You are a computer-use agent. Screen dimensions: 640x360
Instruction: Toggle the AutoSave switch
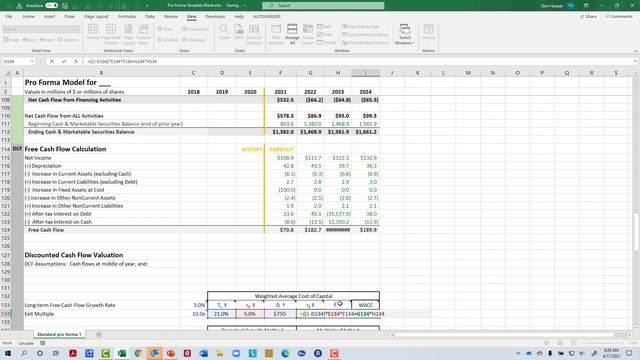[x=51, y=6]
